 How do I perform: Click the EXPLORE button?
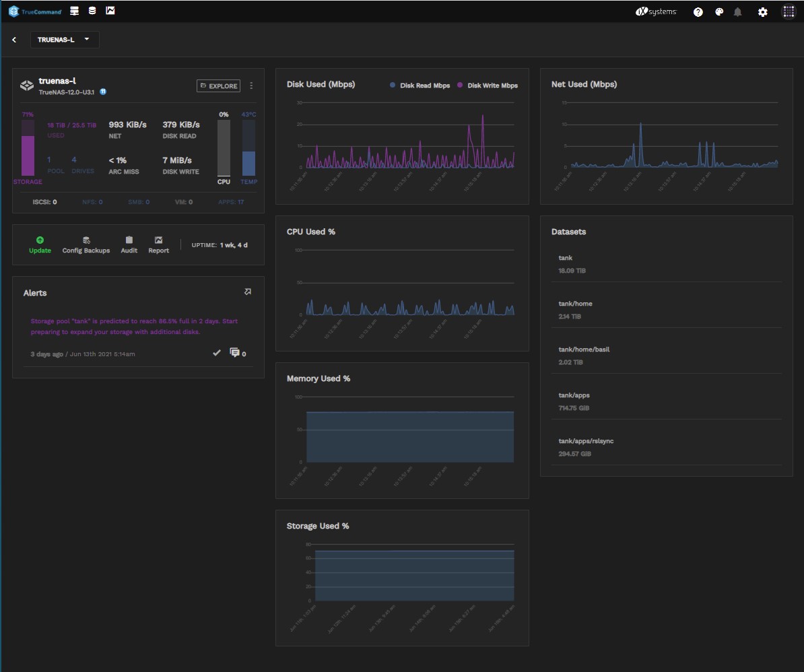(218, 86)
